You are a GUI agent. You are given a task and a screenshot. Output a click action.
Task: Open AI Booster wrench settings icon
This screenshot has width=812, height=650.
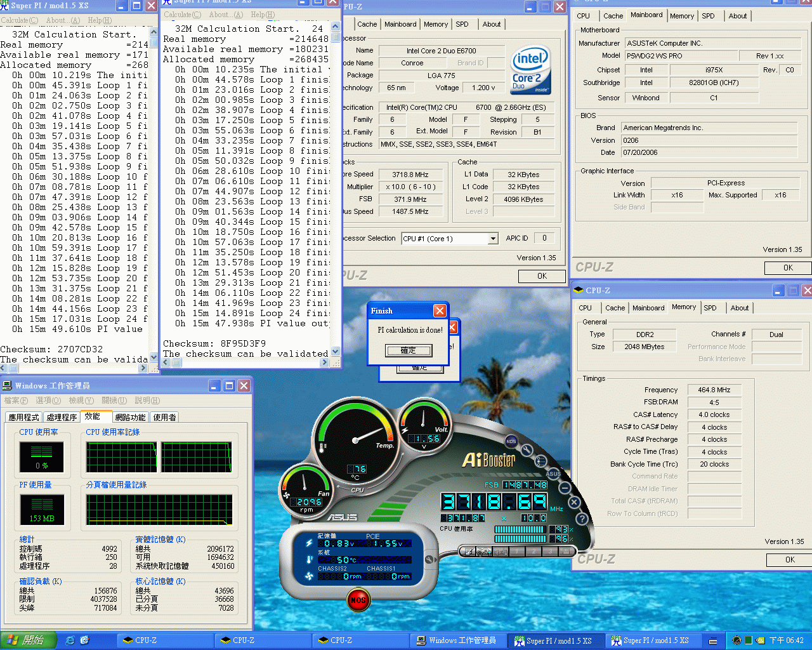527,450
